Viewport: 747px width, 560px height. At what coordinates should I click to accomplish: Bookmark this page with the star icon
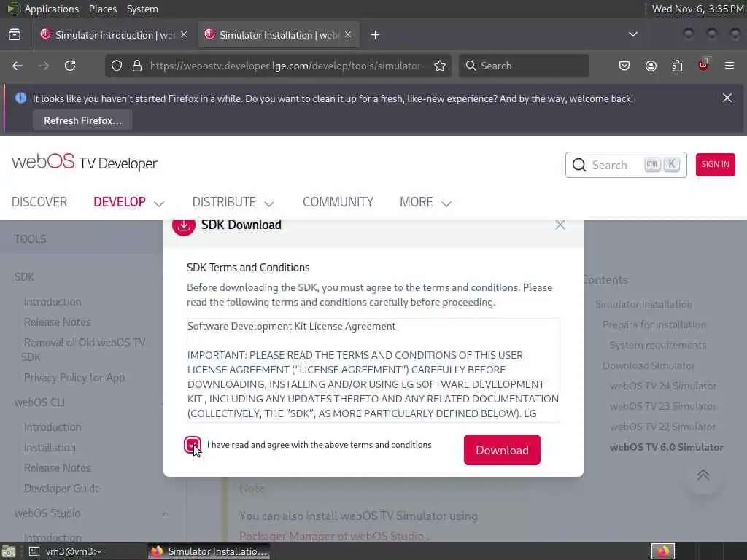point(440,66)
